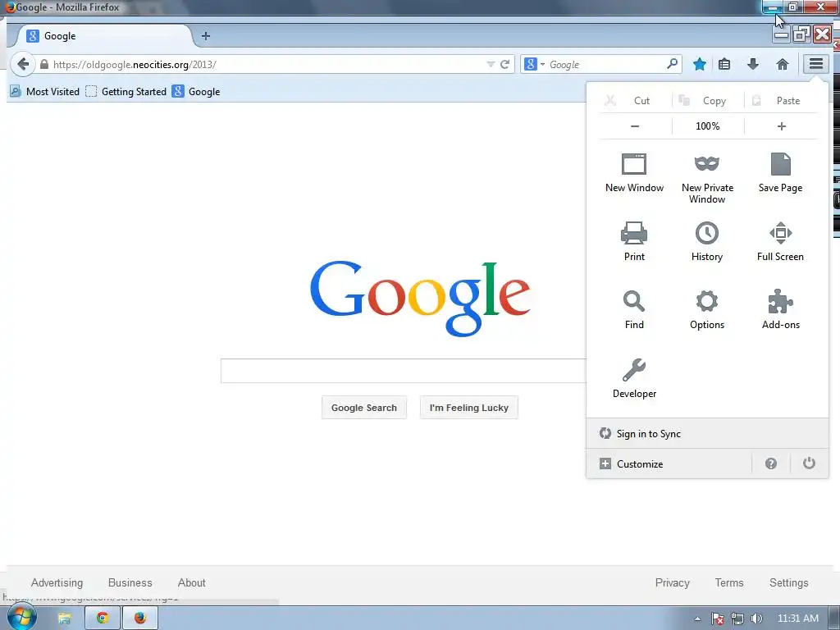Image resolution: width=840 pixels, height=630 pixels.
Task: Open the Windows Start button
Action: point(21,617)
